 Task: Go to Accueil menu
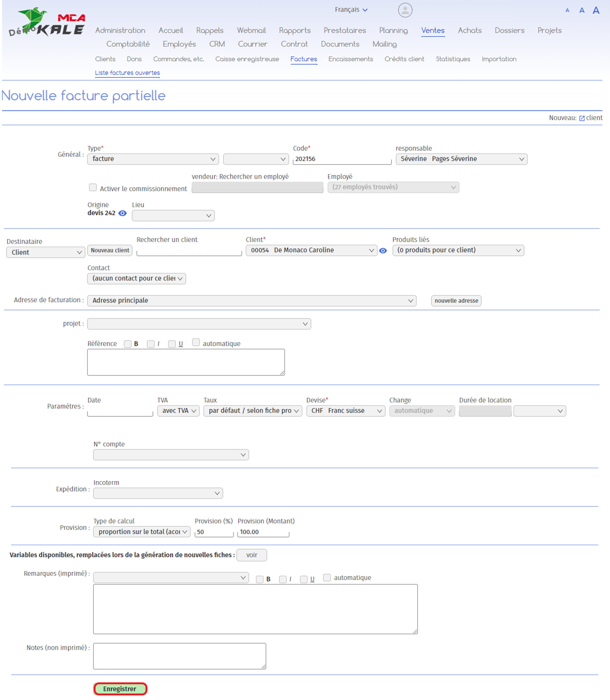pos(171,30)
